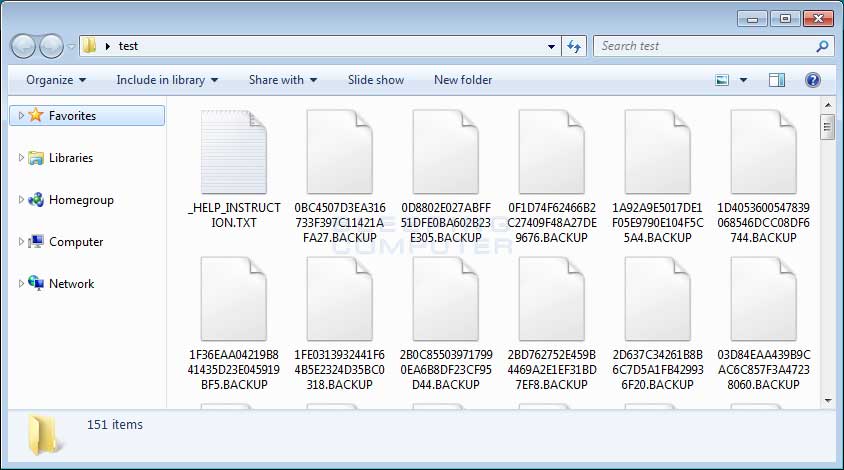Viewport: 844px width, 470px height.
Task: Select Favorites in the navigation pane
Action: click(87, 116)
